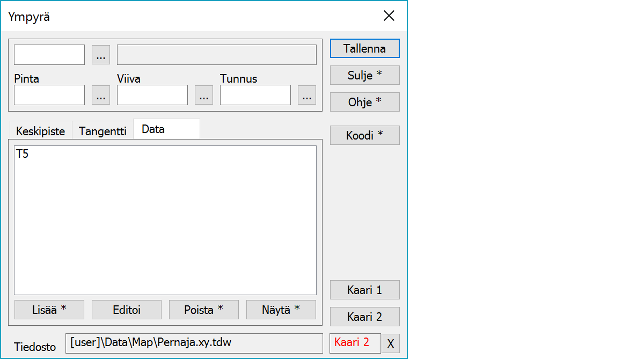Open the browse button next to Pinta field
This screenshot has width=644, height=359.
pos(101,95)
